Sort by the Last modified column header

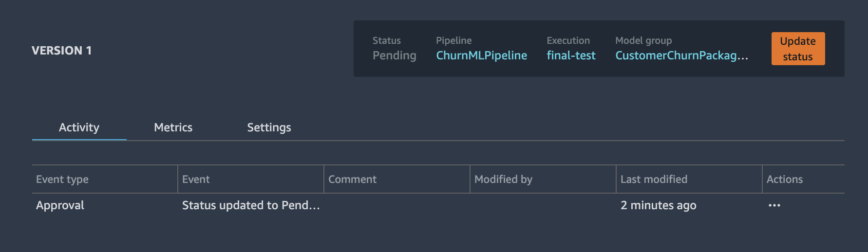pyautogui.click(x=654, y=179)
